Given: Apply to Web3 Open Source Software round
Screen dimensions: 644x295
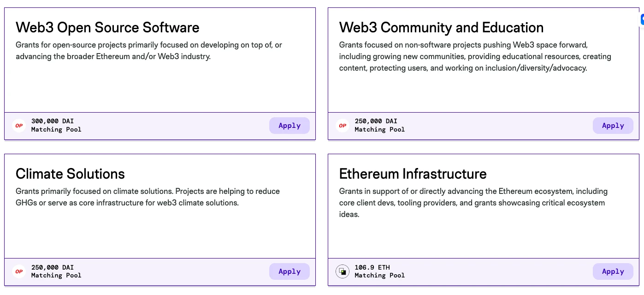Looking at the screenshot, I should coord(289,126).
